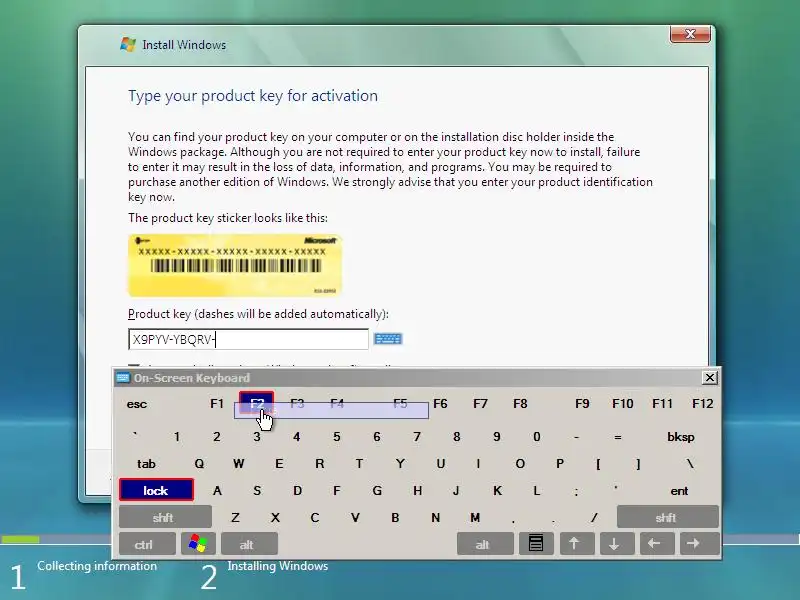800x600 pixels.
Task: Click the Y key
Action: pos(400,464)
